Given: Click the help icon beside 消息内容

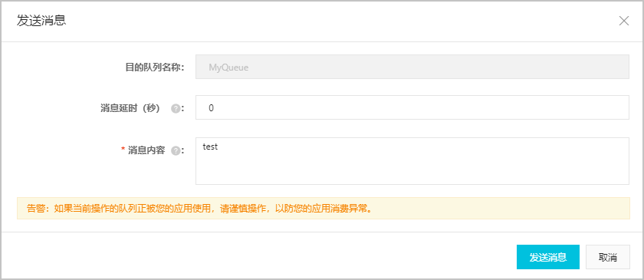Looking at the screenshot, I should 176,151.
